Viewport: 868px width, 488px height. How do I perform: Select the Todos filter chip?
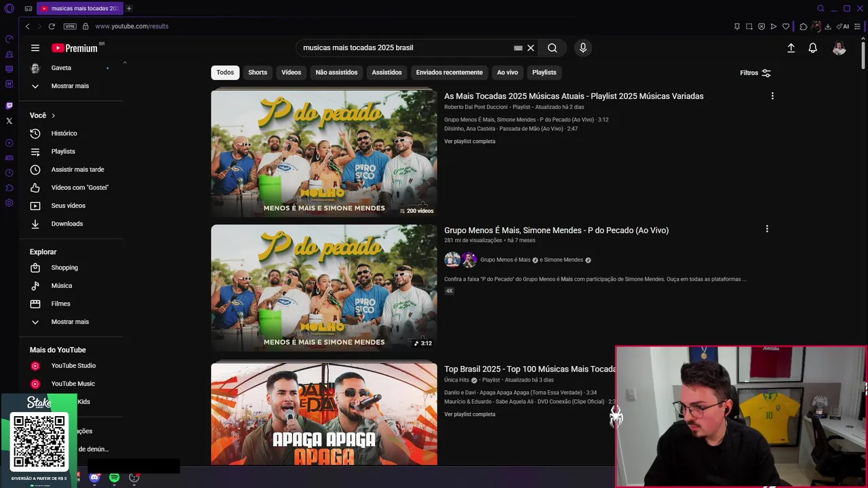point(225,73)
